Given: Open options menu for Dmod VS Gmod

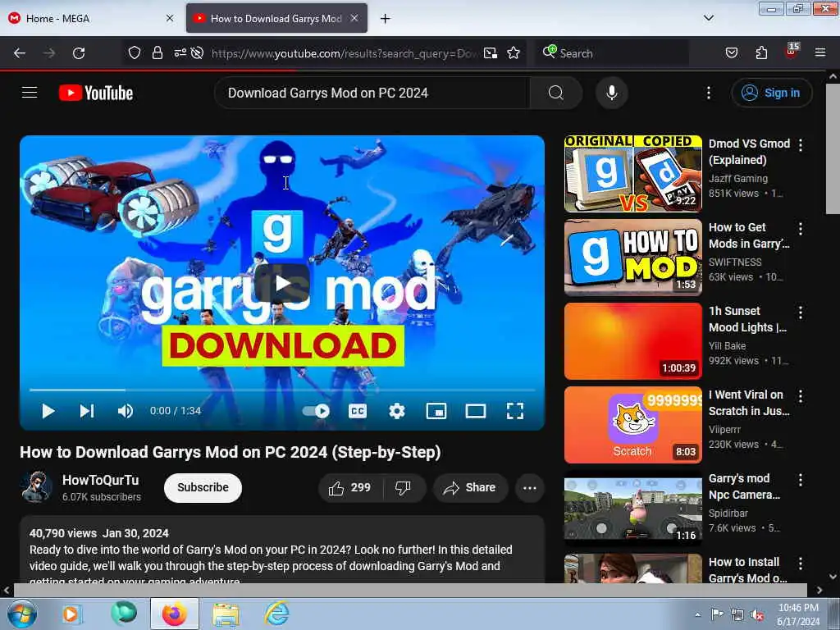Looking at the screenshot, I should coord(801,144).
